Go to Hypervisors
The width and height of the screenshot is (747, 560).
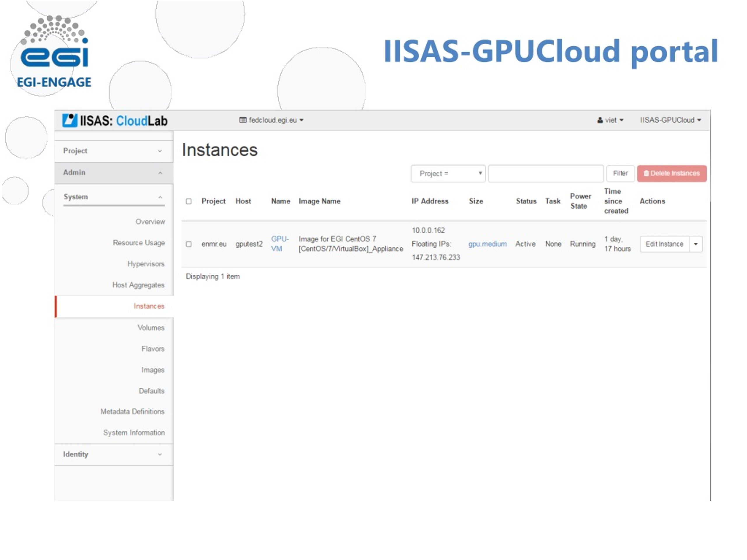pos(146,264)
